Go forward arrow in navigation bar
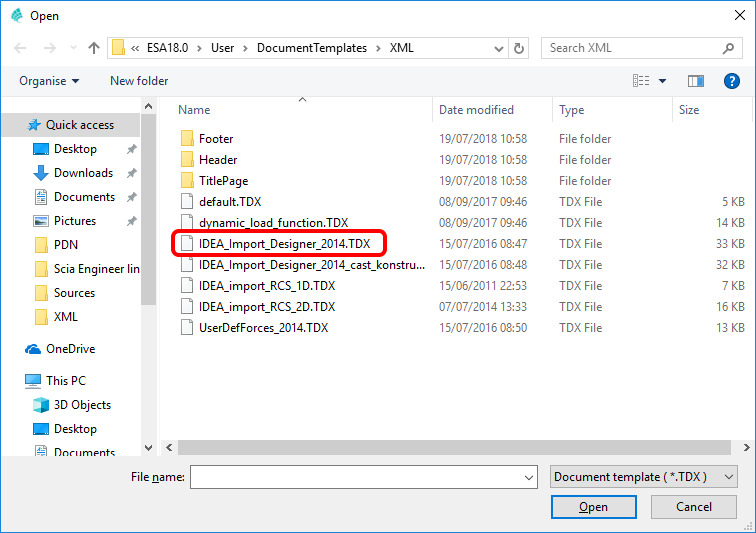 click(x=49, y=48)
